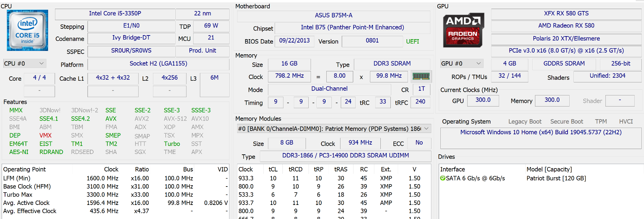
Task: Expand the memory module BANK 0 dropdown
Action: 334,129
